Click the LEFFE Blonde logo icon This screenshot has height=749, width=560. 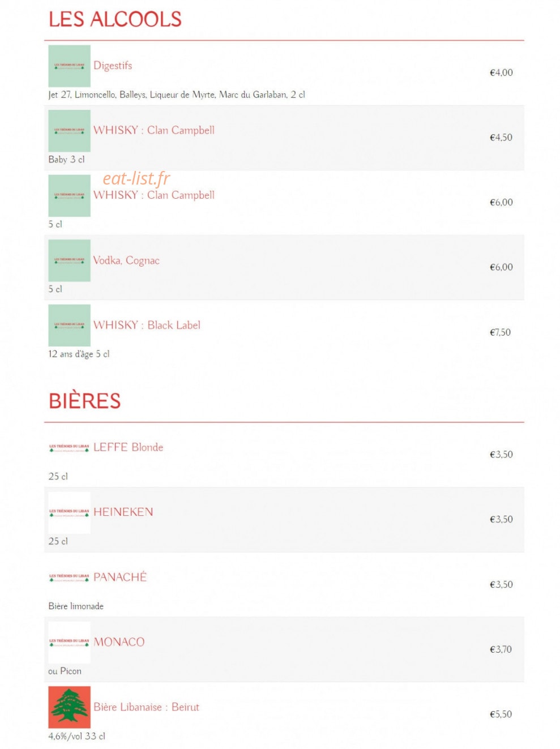[69, 448]
